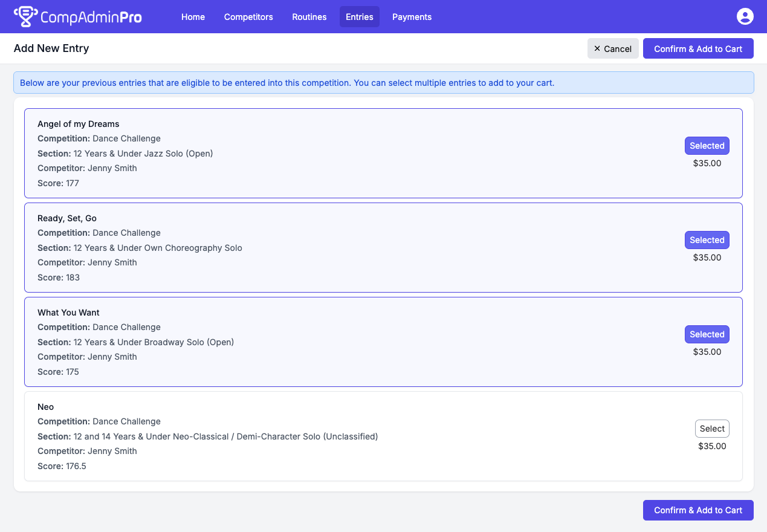
Task: Click the CompAdminPro trophy logo icon
Action: pyautogui.click(x=25, y=17)
